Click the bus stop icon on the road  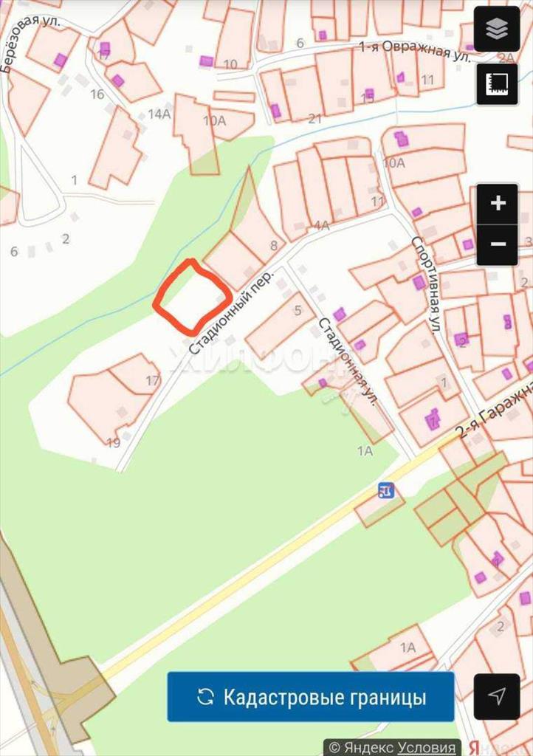click(x=387, y=491)
